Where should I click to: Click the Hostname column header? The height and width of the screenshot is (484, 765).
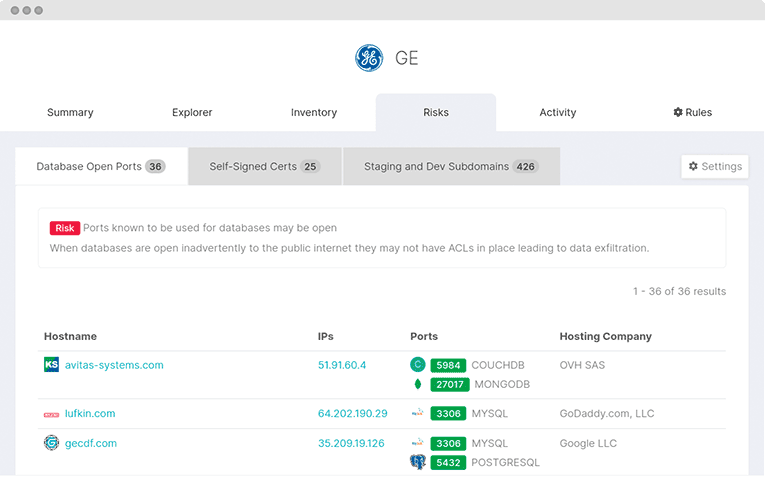[70, 336]
